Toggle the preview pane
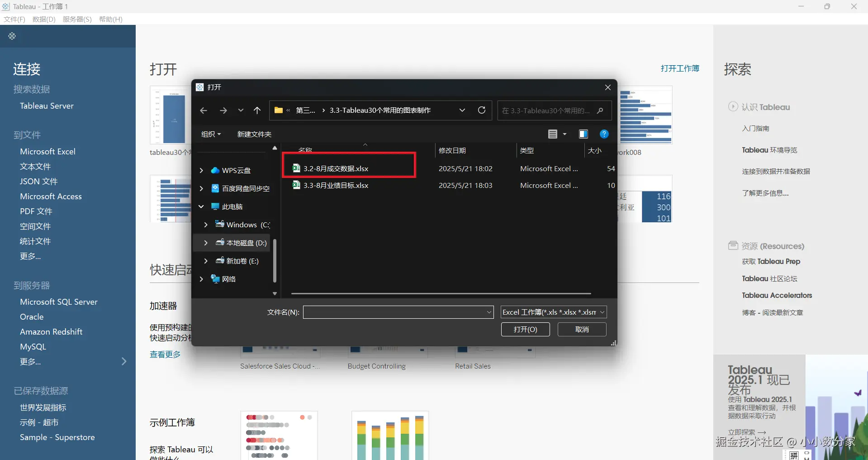This screenshot has height=460, width=868. [x=583, y=134]
